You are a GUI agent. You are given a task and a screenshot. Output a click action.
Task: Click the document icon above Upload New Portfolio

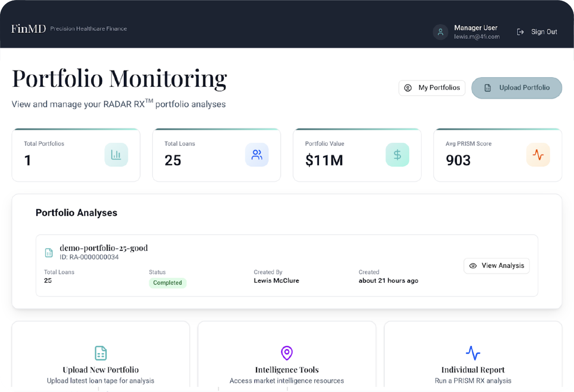pos(101,353)
